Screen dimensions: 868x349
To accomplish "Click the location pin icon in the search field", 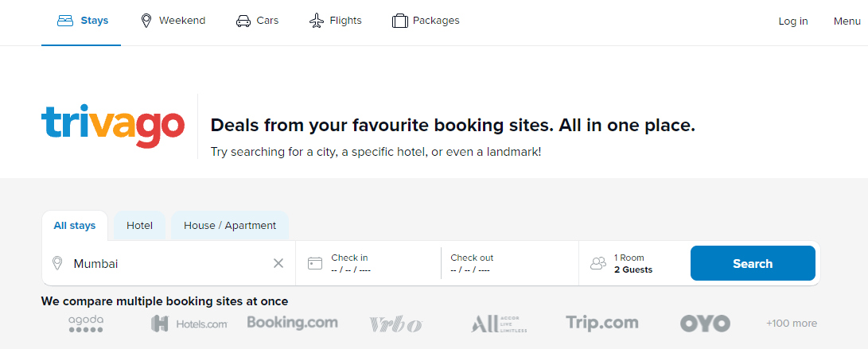I will (57, 263).
